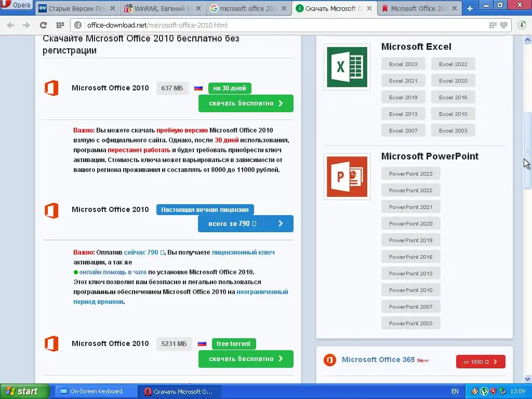Image resolution: width=532 pixels, height=399 pixels.
Task: Open PowerPoint 2016 link
Action: click(411, 257)
